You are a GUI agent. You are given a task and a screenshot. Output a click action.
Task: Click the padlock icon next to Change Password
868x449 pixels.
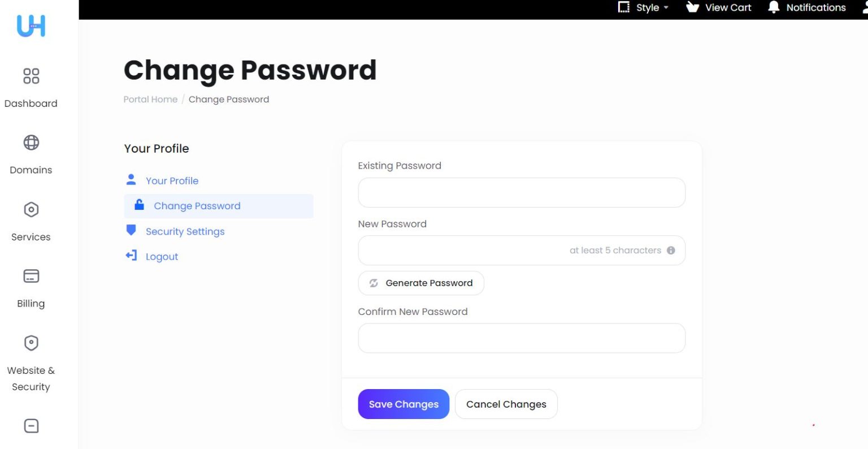click(x=138, y=205)
